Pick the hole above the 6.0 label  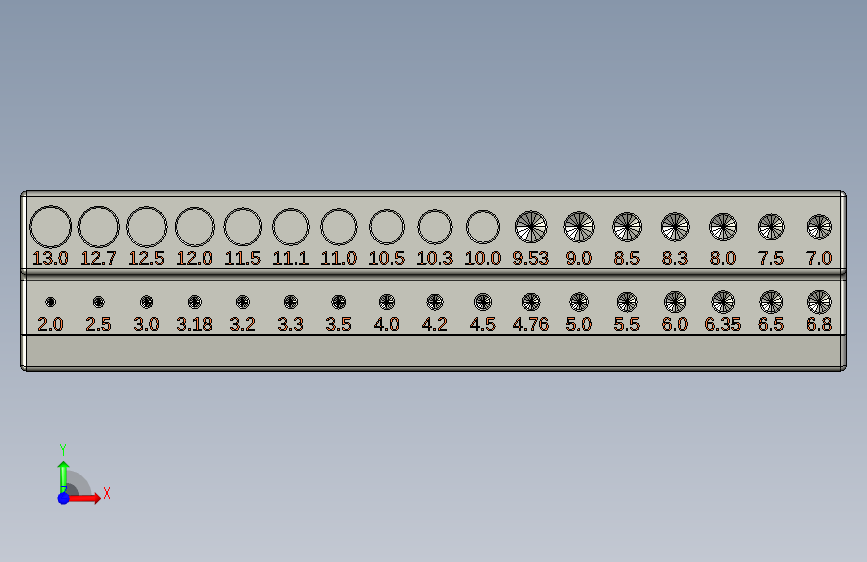pyautogui.click(x=675, y=302)
